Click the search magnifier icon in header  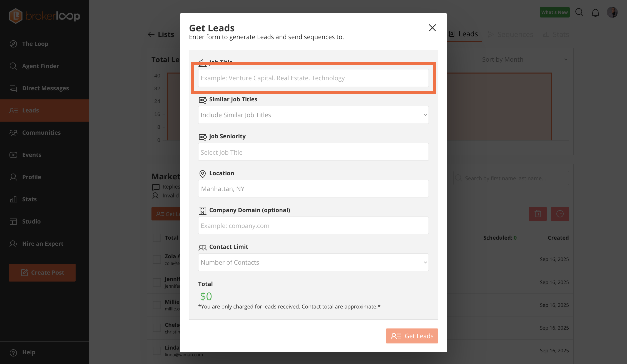click(x=579, y=12)
